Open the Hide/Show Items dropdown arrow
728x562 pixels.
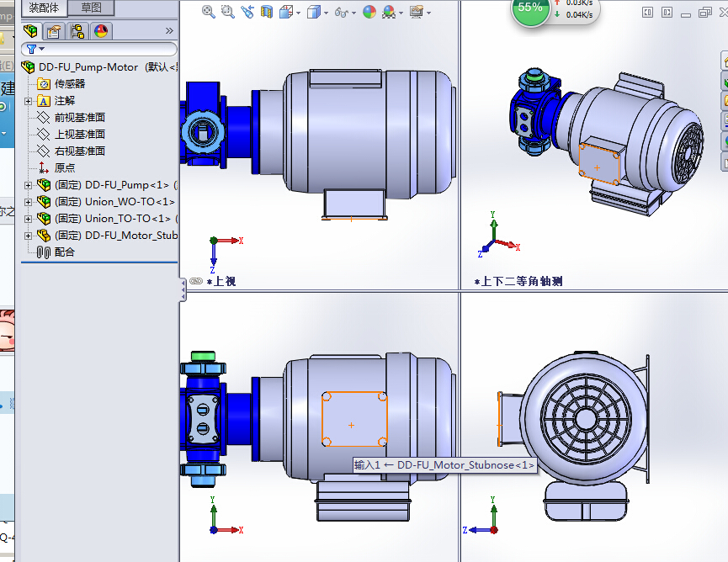click(353, 13)
